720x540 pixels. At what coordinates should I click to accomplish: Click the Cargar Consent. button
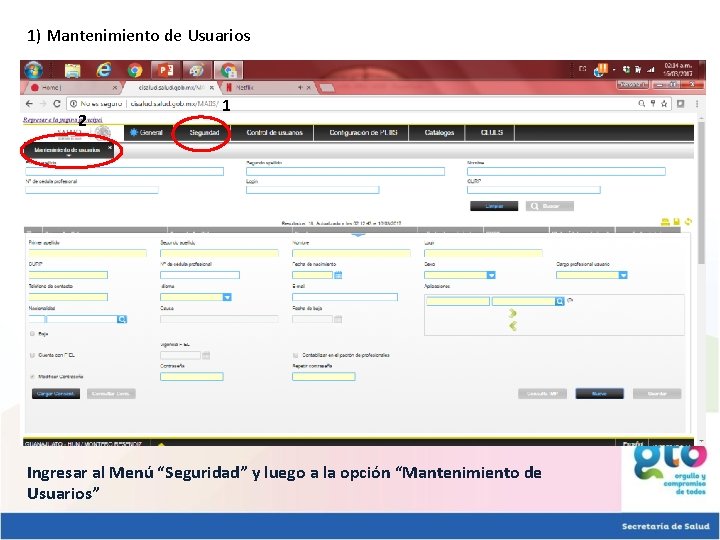[56, 394]
